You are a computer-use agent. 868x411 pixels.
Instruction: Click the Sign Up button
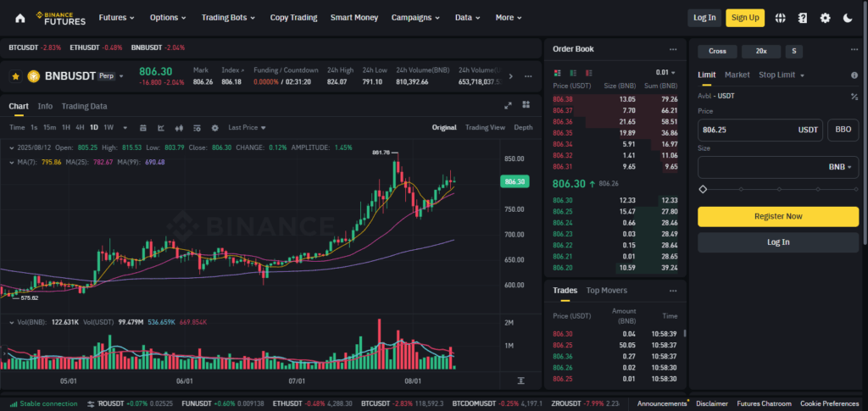pos(745,18)
